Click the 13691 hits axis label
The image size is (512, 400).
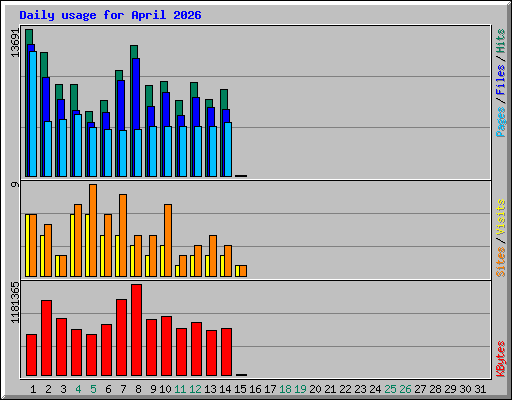[x=15, y=43]
